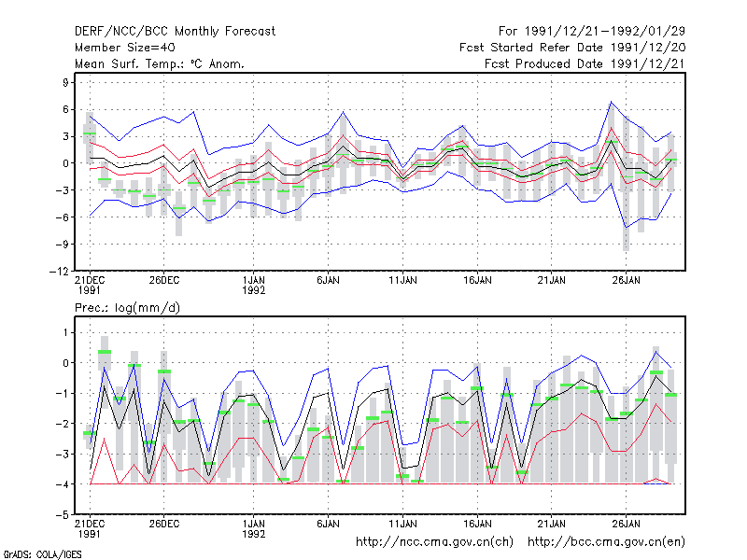Click the 21DEC 1991 tick on precipitation chart
This screenshot has width=747, height=560.
pyautogui.click(x=90, y=529)
